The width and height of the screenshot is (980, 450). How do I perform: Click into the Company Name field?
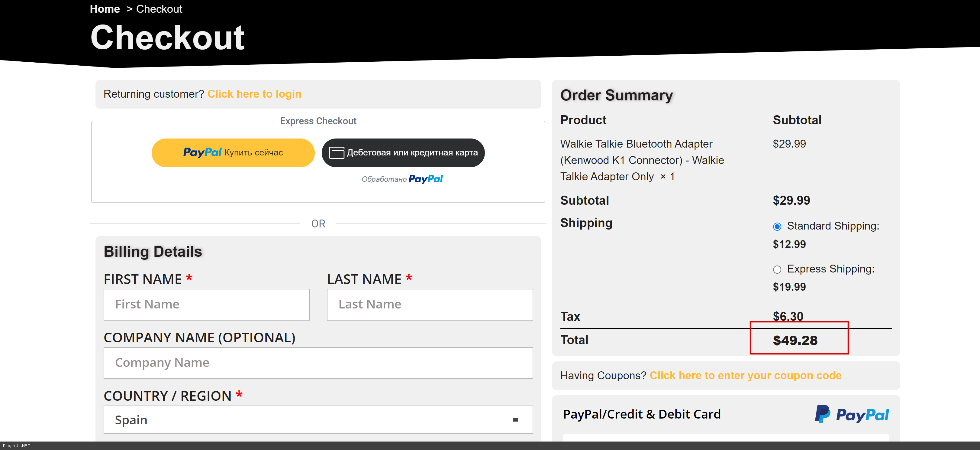pos(318,363)
